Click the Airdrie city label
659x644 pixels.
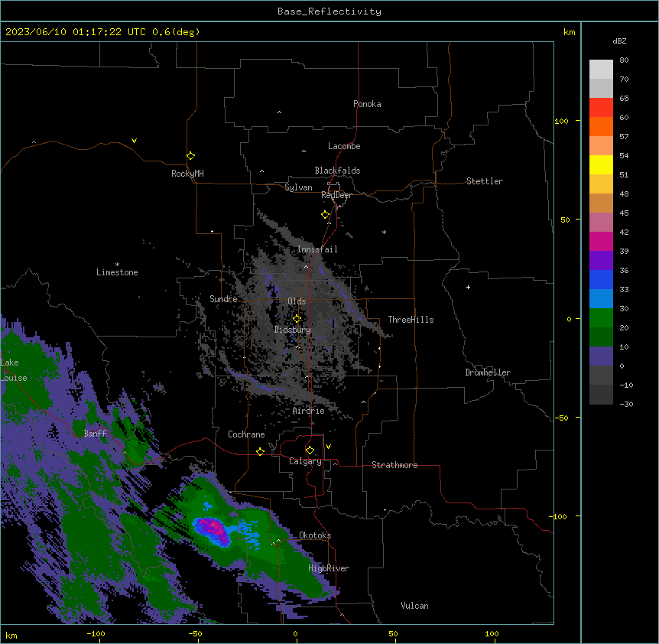pos(309,411)
